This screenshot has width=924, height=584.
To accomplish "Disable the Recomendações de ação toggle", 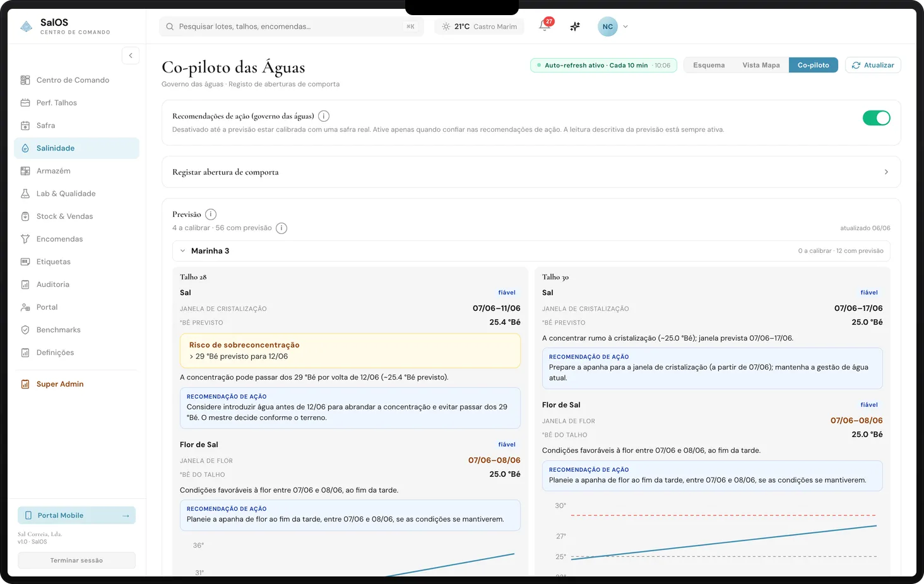I will click(x=877, y=118).
